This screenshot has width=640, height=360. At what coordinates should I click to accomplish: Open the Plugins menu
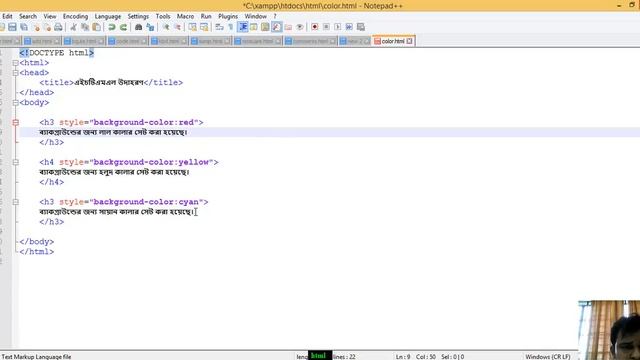point(228,16)
